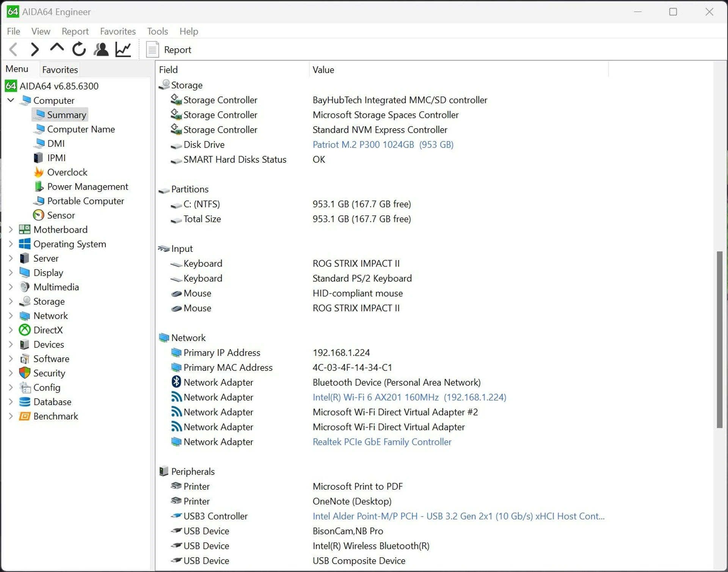The height and width of the screenshot is (572, 728).
Task: Open the user management person icon
Action: (x=101, y=50)
